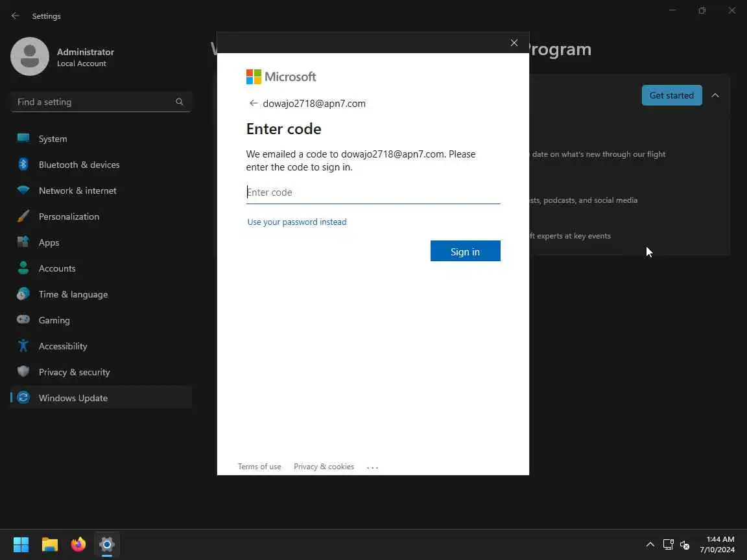Click the back arrow in Settings title bar
Screen dimensions: 747x560
pos(16,16)
